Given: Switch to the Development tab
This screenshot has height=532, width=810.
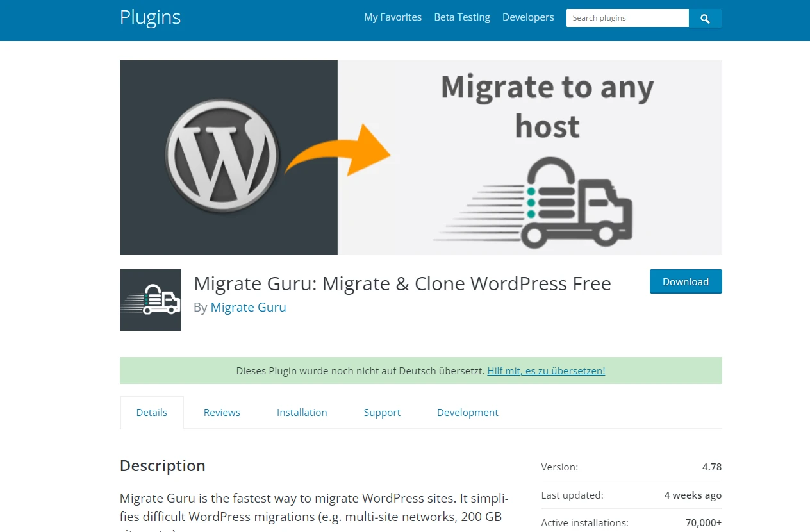Looking at the screenshot, I should pyautogui.click(x=467, y=413).
